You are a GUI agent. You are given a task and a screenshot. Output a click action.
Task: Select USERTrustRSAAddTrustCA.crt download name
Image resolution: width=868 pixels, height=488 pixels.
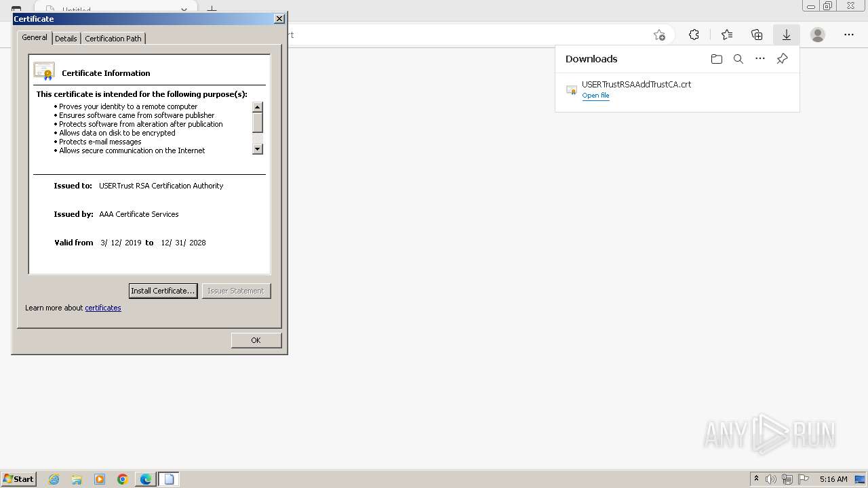click(636, 85)
